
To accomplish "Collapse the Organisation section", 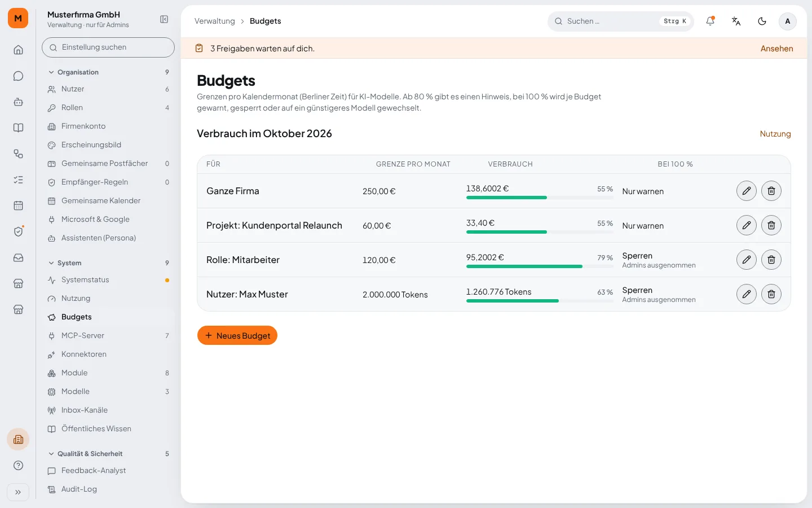I will (x=108, y=72).
